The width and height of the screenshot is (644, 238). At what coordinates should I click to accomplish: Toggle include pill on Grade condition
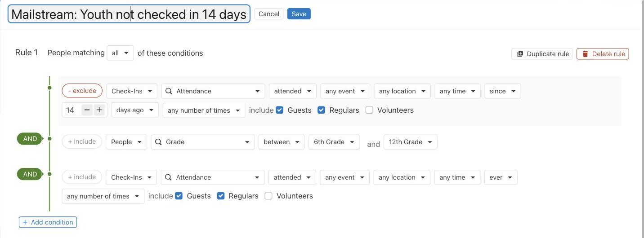pyautogui.click(x=82, y=142)
